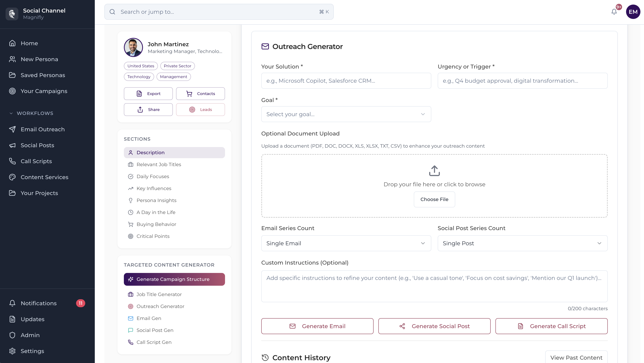Go to Email Outreach in sidebar
Image resolution: width=644 pixels, height=363 pixels.
point(42,129)
